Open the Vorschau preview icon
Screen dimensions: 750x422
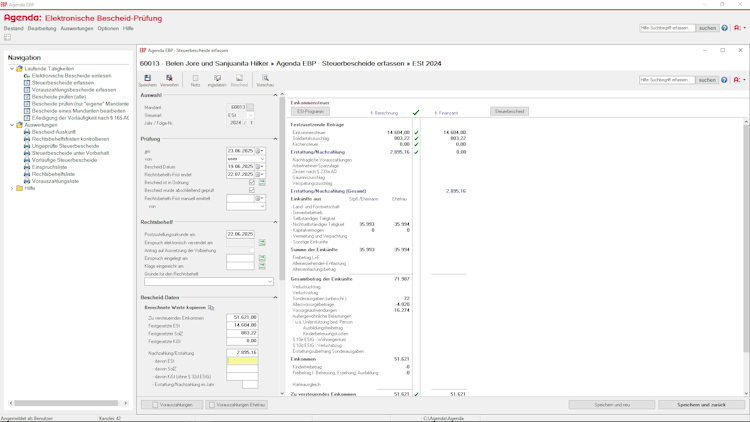265,80
